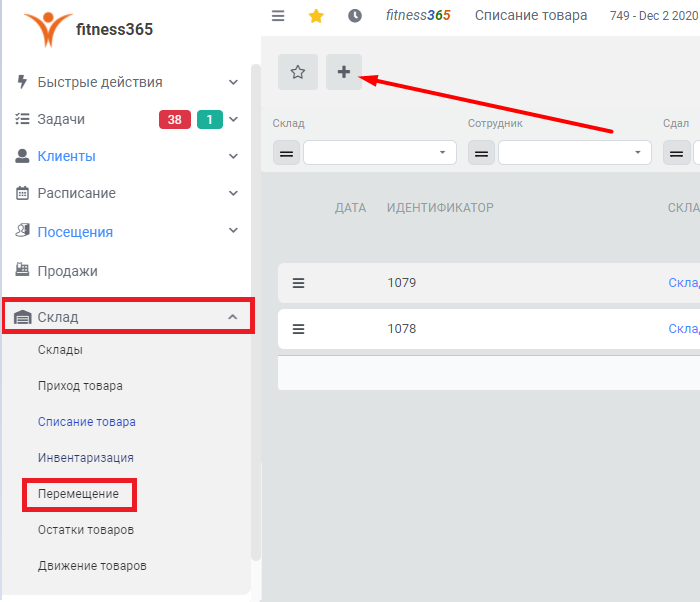
Task: Click the warehouse icon beside Склад
Action: tap(22, 317)
